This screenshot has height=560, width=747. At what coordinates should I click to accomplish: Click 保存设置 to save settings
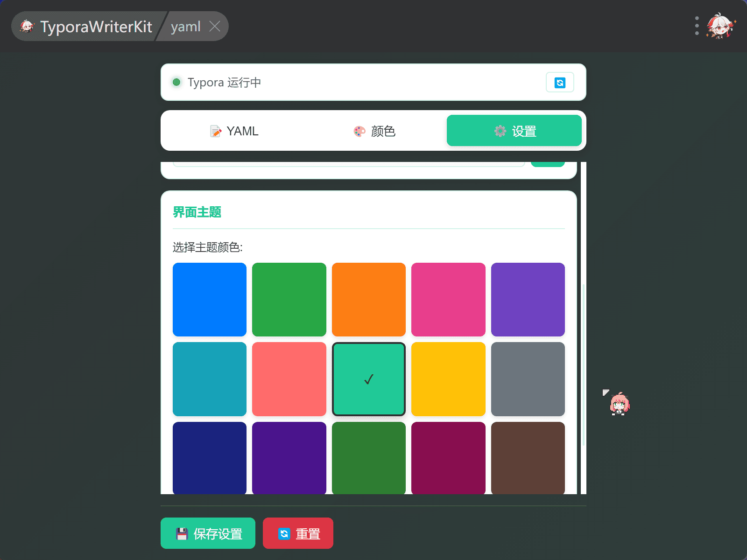tap(208, 533)
